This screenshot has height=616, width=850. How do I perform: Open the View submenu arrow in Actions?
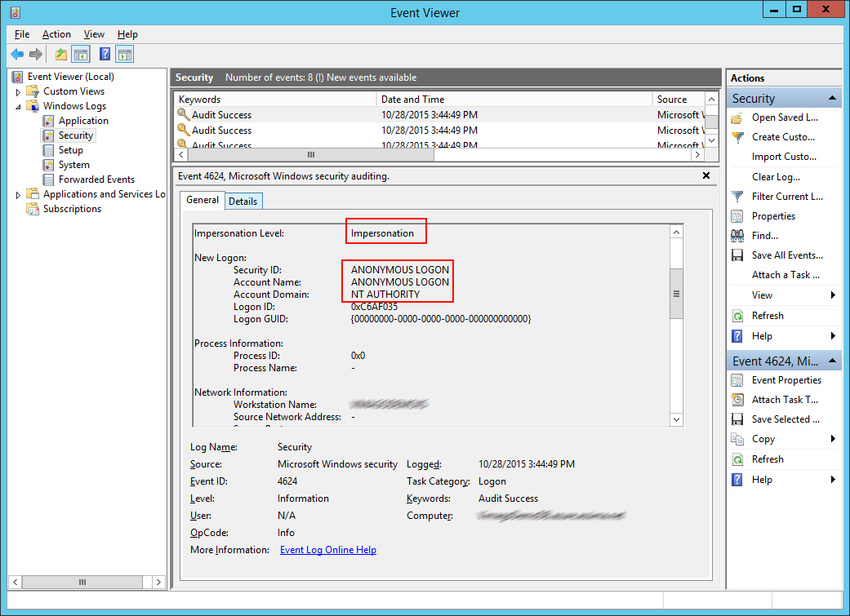pyautogui.click(x=833, y=295)
